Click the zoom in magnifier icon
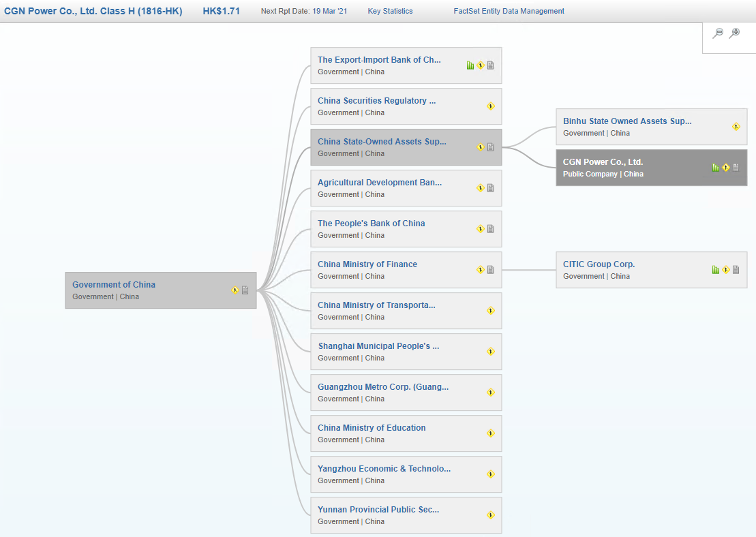This screenshot has height=537, width=756. pyautogui.click(x=734, y=33)
